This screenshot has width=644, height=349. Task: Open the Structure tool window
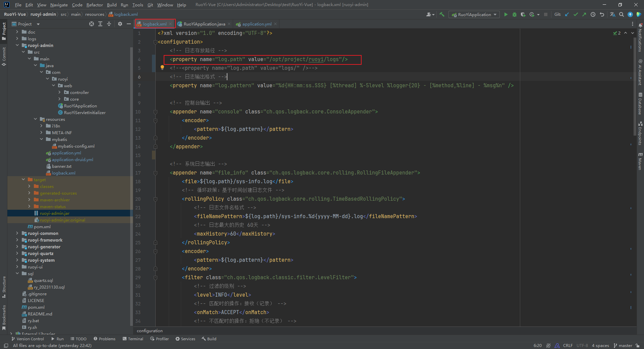pyautogui.click(x=4, y=287)
